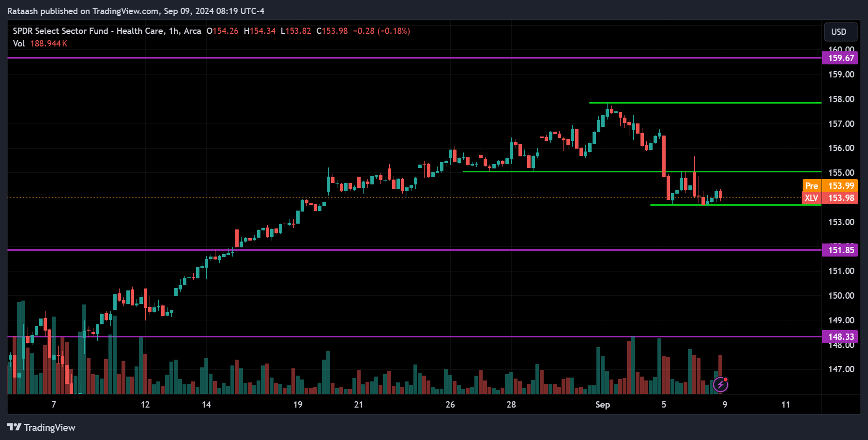The image size is (868, 440).
Task: Click 153.00 on the price axis
Action: tap(841, 222)
